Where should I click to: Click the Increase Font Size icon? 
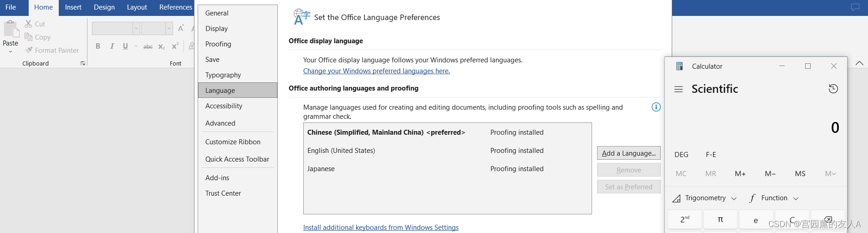[x=181, y=28]
